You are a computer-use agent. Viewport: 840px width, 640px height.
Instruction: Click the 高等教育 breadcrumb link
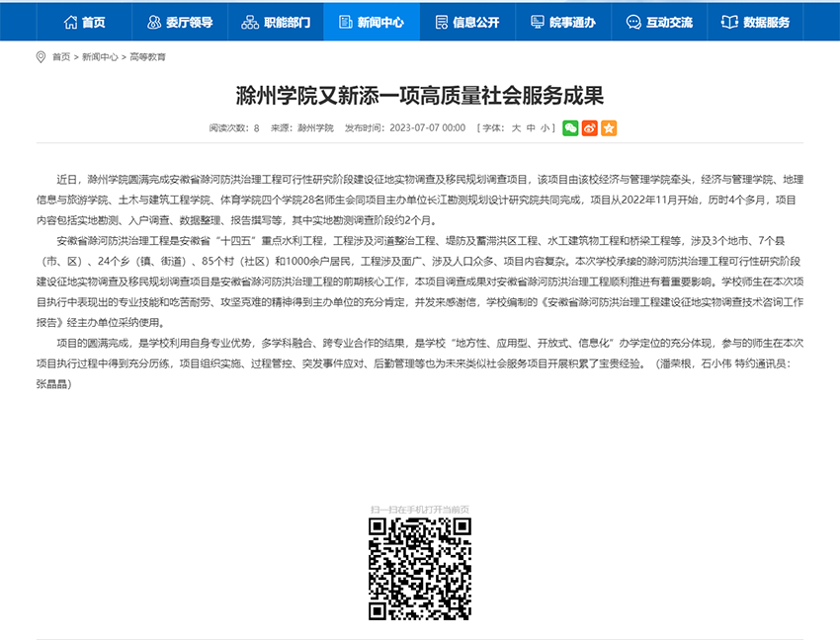(148, 56)
